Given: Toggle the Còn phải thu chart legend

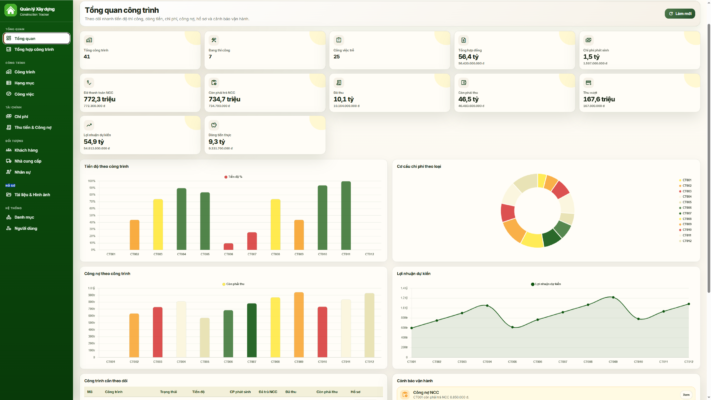Looking at the screenshot, I should click(233, 284).
